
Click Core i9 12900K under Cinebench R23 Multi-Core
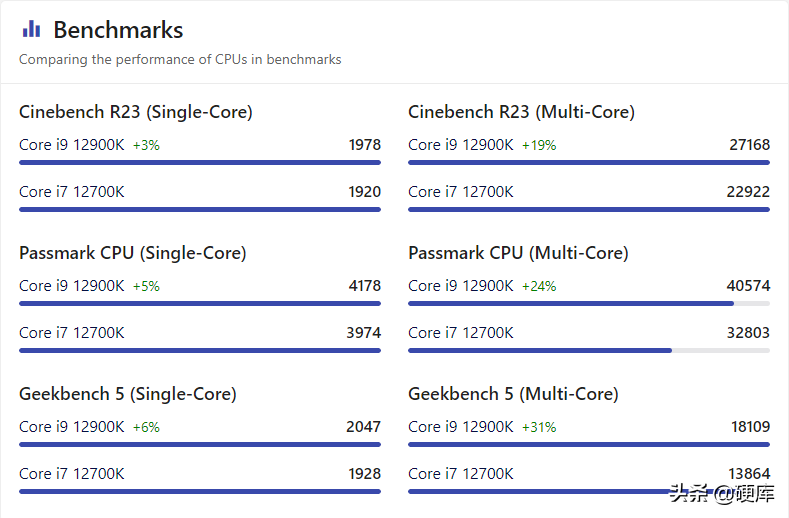460,145
